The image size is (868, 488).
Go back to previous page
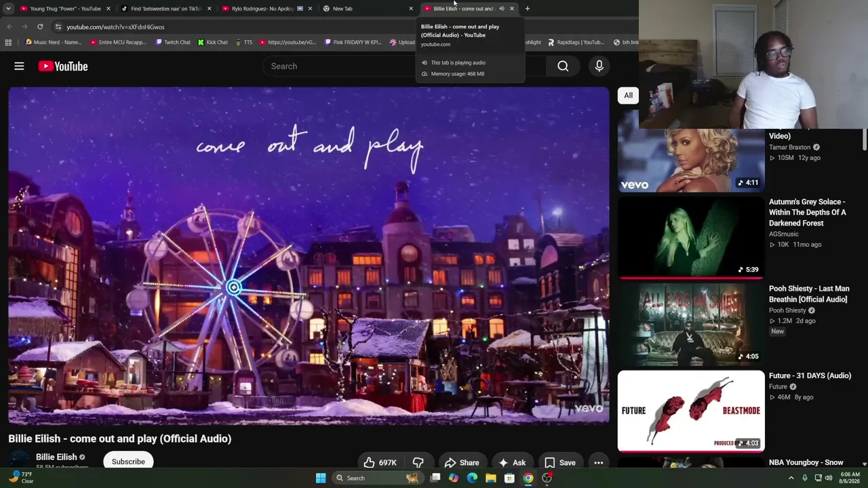pos(9,27)
